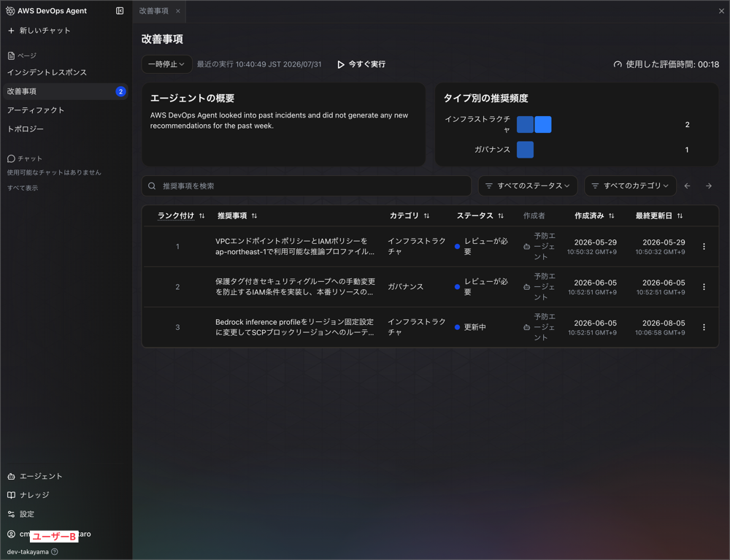The image size is (730, 560).
Task: Collapse the sidebar panel icon
Action: tap(120, 11)
